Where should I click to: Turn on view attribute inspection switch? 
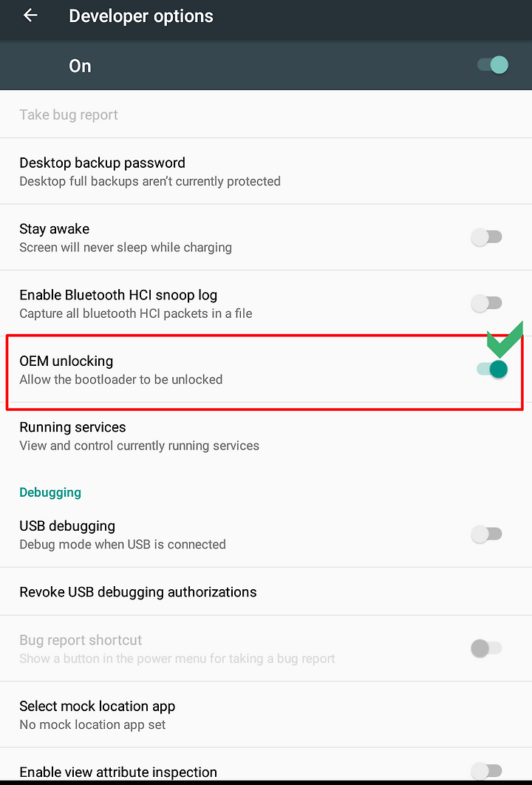486,770
